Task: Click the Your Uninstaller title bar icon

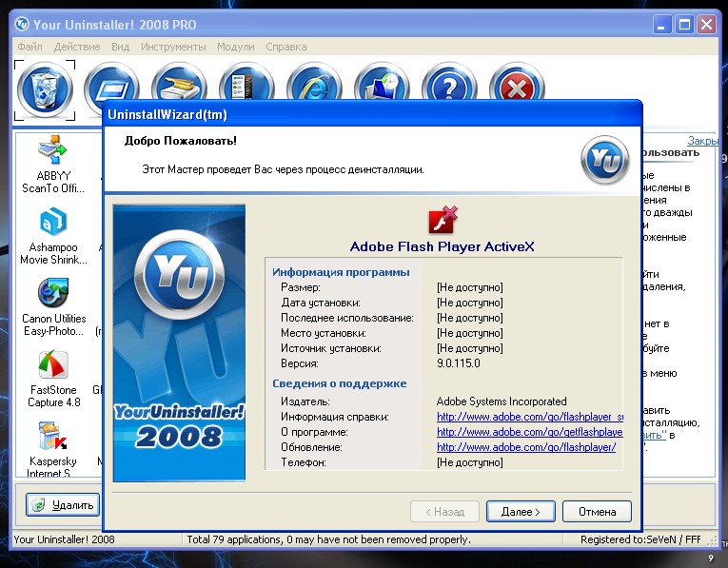Action: pyautogui.click(x=21, y=24)
